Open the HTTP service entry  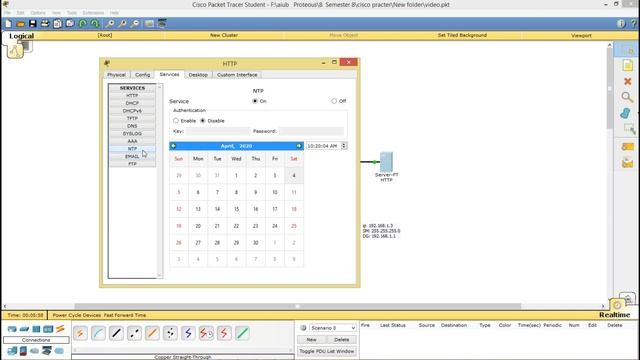tap(132, 96)
